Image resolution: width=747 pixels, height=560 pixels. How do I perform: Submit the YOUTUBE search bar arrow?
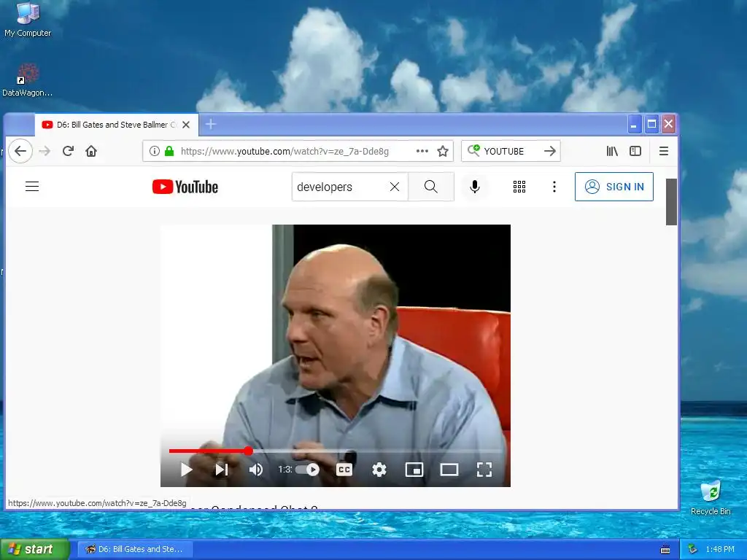550,151
